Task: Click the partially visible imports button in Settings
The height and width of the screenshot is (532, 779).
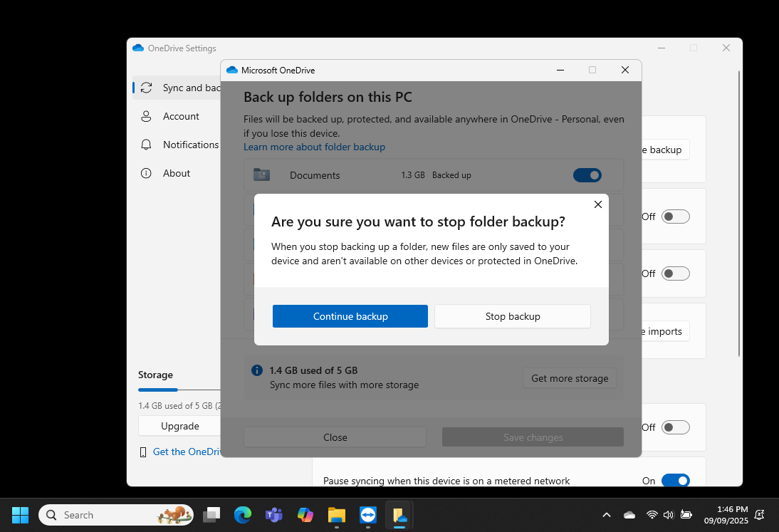Action: [x=665, y=331]
